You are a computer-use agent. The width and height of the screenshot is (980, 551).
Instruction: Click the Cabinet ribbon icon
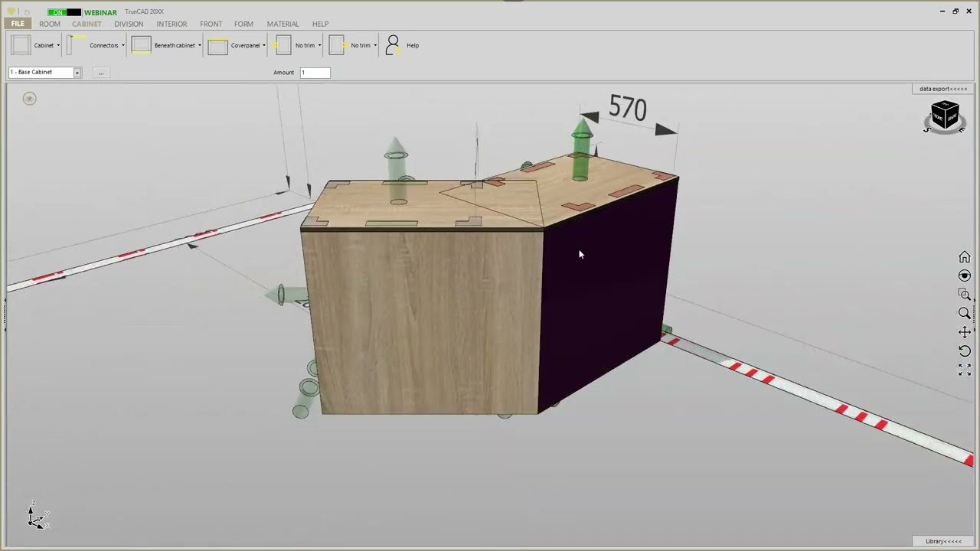point(21,45)
